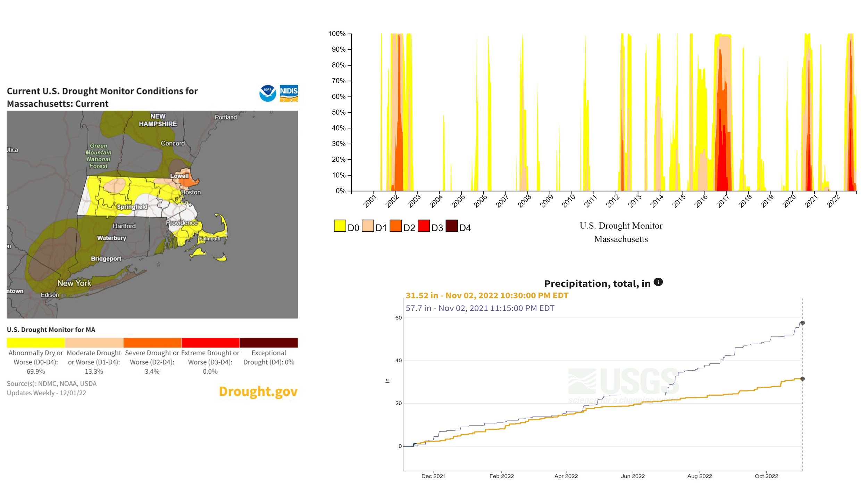The image size is (868, 488).
Task: Click the 3.4% severe drought value
Action: (152, 371)
